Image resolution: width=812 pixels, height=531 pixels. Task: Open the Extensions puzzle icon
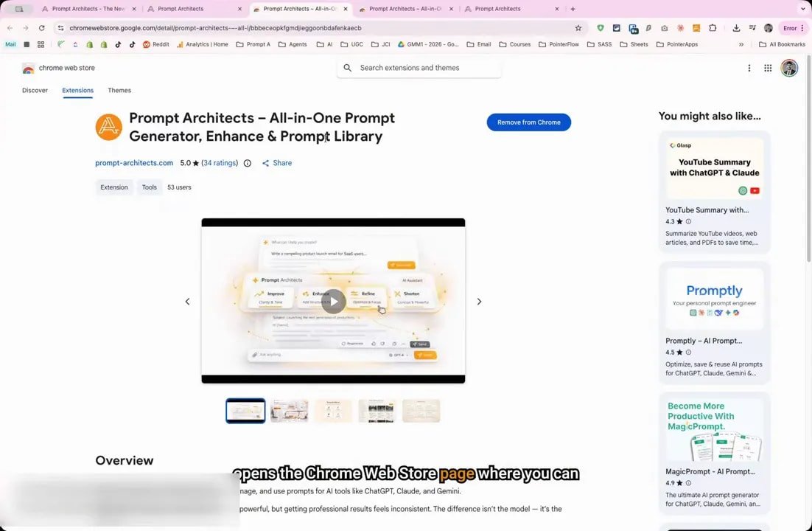tap(713, 28)
